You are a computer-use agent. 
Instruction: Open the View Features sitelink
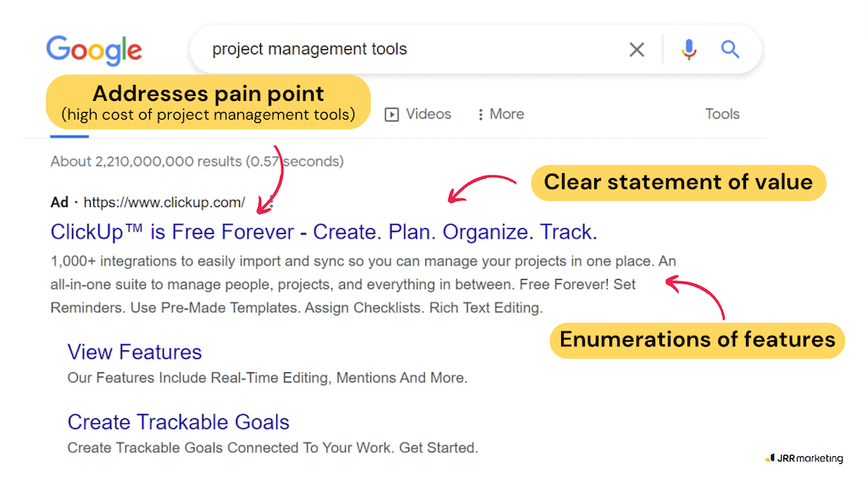click(135, 352)
